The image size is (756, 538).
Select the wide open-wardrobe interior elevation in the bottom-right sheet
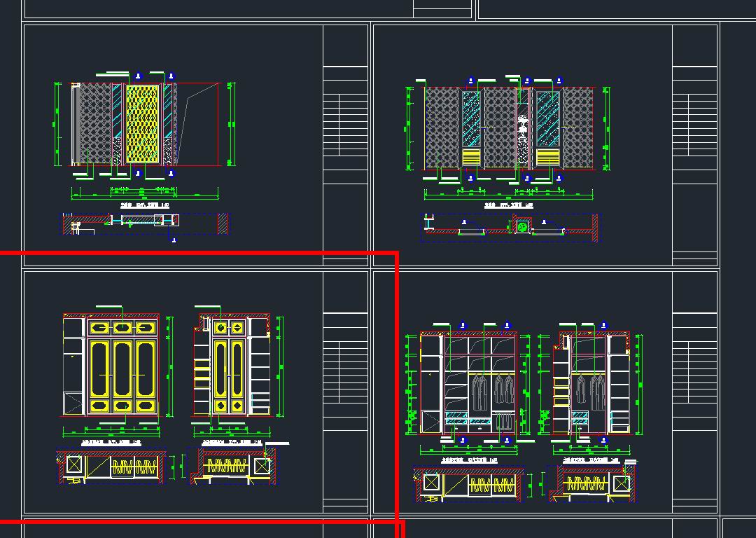coord(468,382)
